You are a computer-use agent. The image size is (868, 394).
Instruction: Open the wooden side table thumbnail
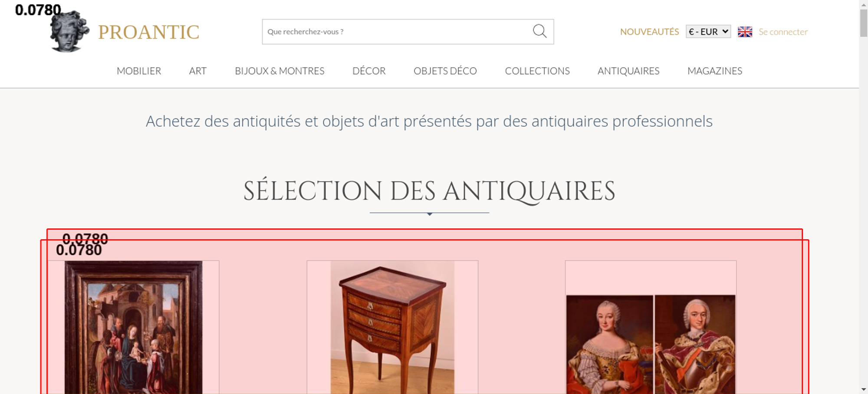pyautogui.click(x=392, y=327)
